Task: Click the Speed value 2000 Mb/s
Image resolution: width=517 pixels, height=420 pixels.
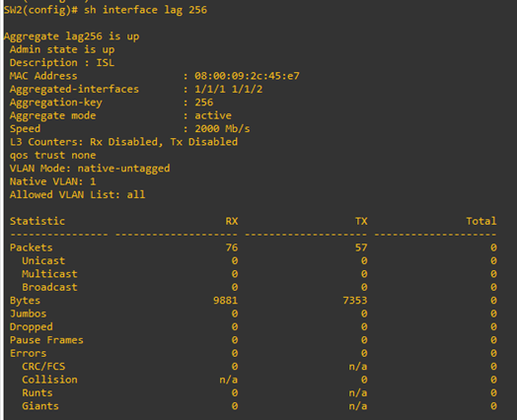Action: tap(222, 128)
